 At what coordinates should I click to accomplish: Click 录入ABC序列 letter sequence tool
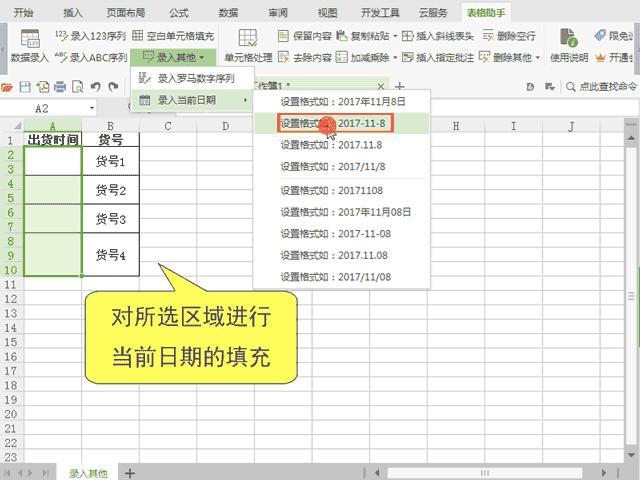pos(91,58)
